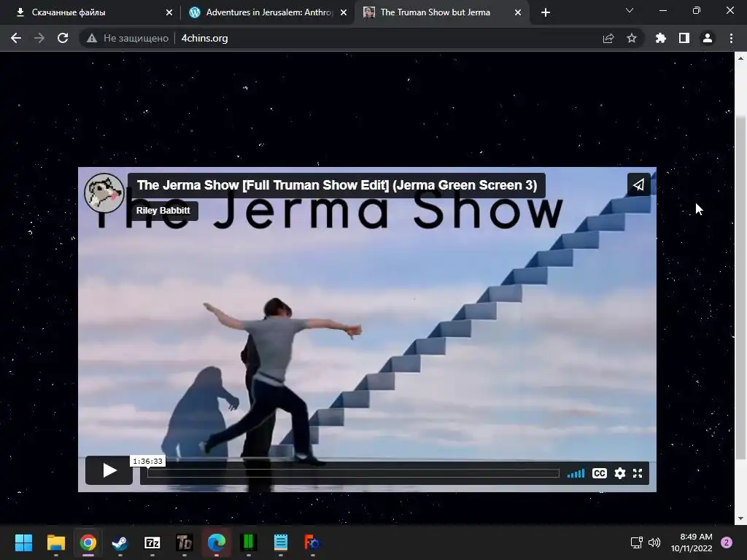Viewport: 747px width, 560px height.
Task: Reload the current page
Action: (x=63, y=38)
